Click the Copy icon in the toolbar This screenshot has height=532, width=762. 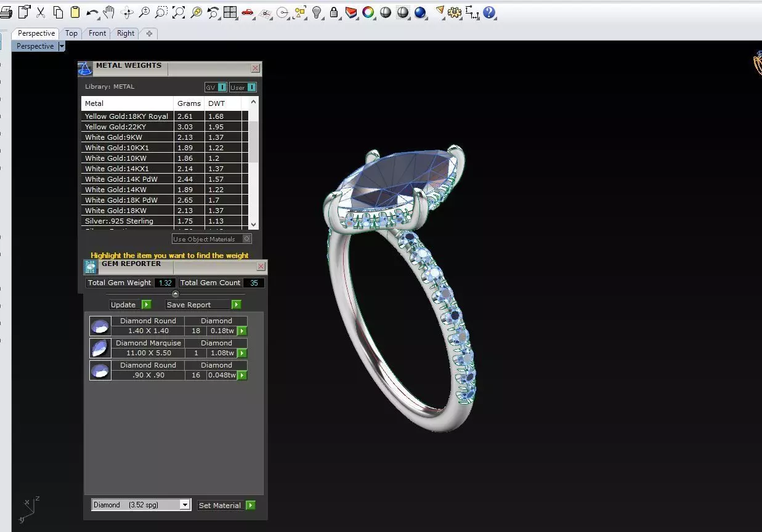(x=58, y=12)
